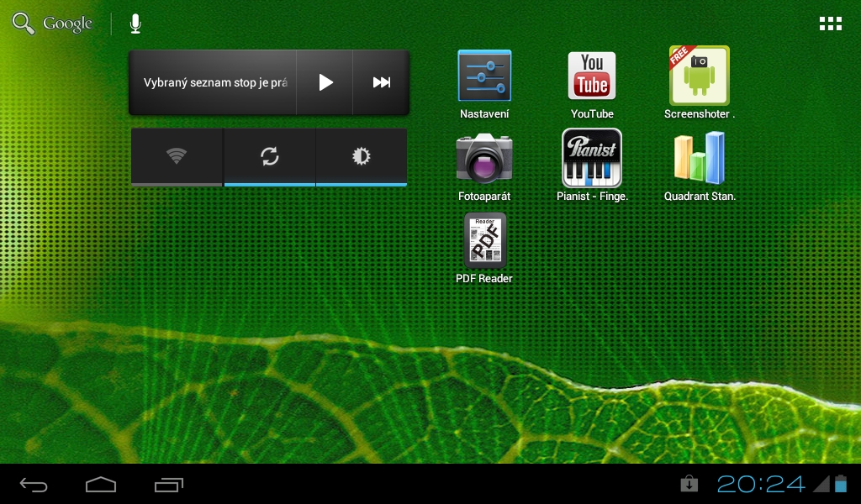Image resolution: width=861 pixels, height=504 pixels.
Task: Expand notification panel via clock
Action: tap(760, 484)
